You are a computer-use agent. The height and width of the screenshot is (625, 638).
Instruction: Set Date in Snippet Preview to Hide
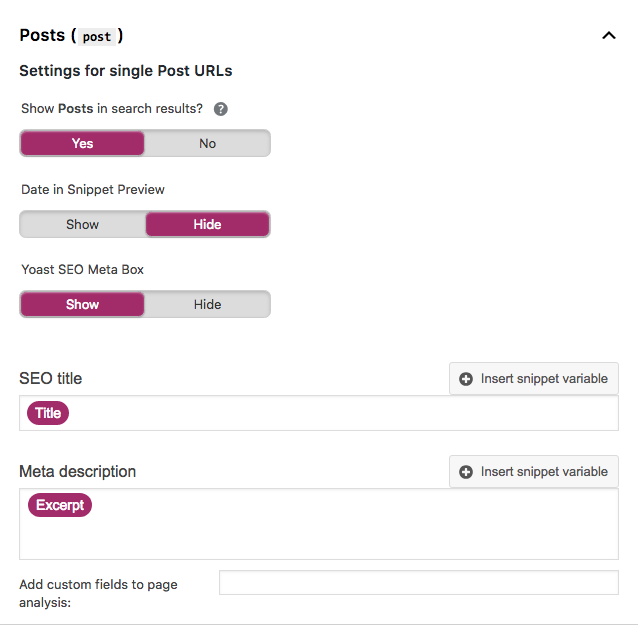click(208, 224)
